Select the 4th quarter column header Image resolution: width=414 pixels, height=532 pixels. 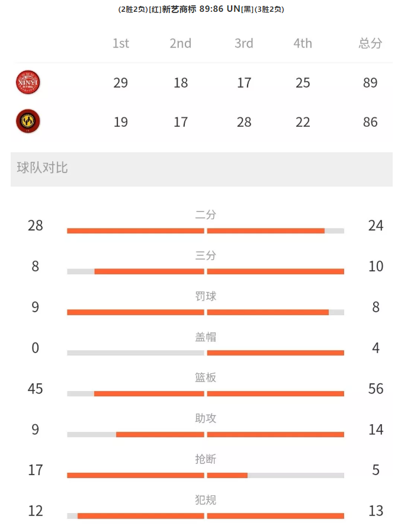coord(303,43)
